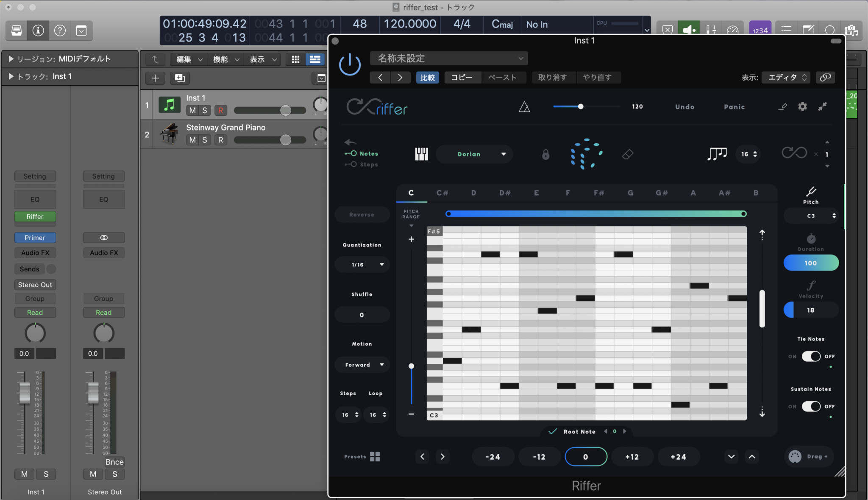Screen dimensions: 868x500
Task: Click the Riffer settings gear icon
Action: (x=802, y=107)
